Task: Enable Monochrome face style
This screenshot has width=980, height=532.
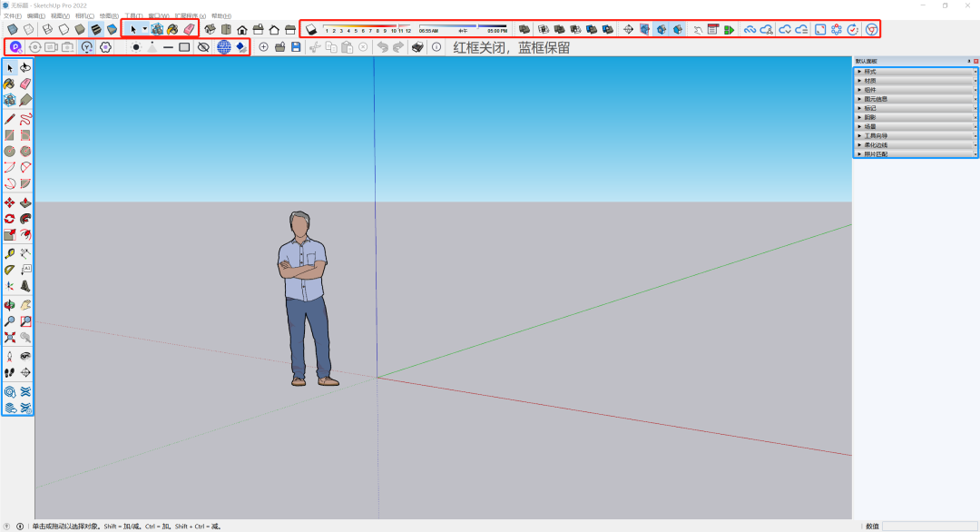Action: coord(112,29)
